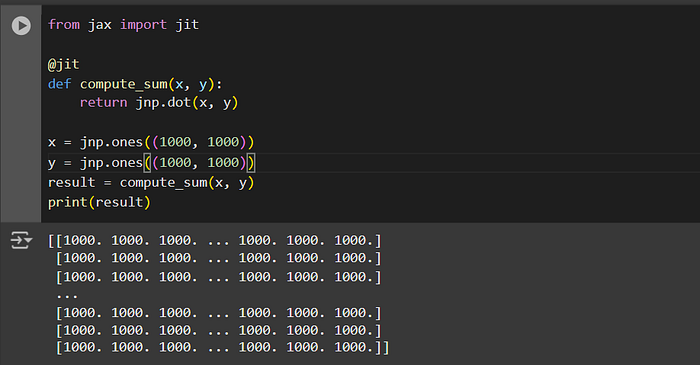Click the lone '...' ellipsis row in output
Image resolution: width=700 pixels, height=365 pixels.
point(67,295)
